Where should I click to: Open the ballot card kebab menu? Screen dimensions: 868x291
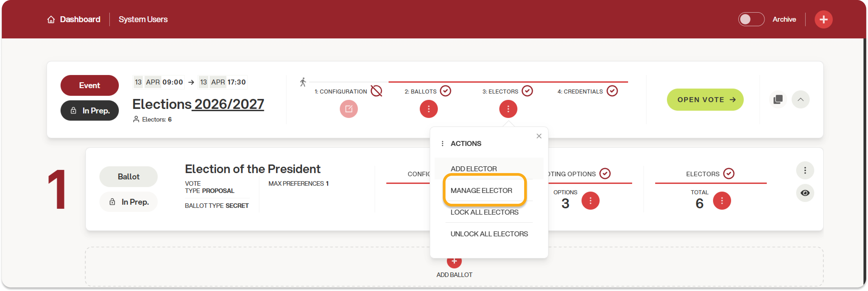[805, 170]
